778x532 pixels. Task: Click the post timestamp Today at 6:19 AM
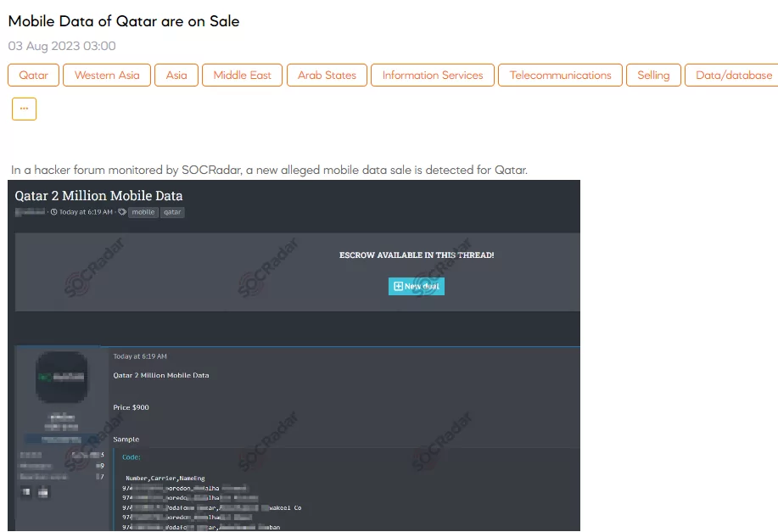(140, 356)
